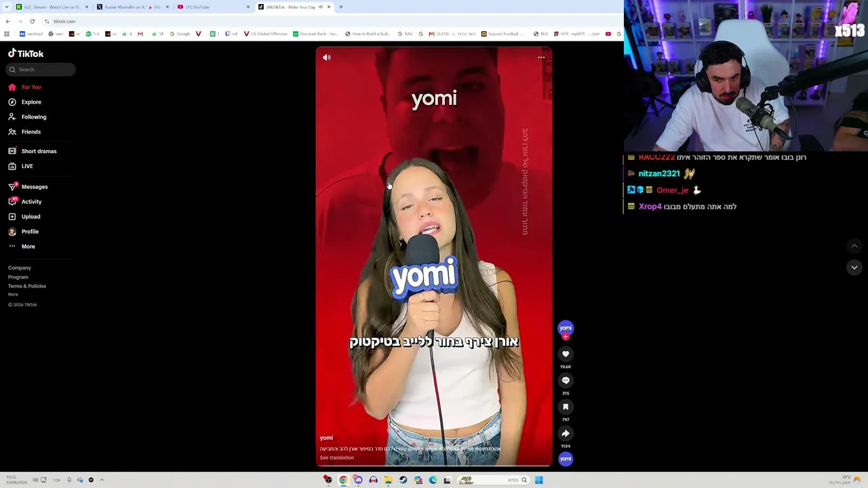The width and height of the screenshot is (868, 488).
Task: Open Terms & Policies footer link
Action: pyautogui.click(x=27, y=286)
